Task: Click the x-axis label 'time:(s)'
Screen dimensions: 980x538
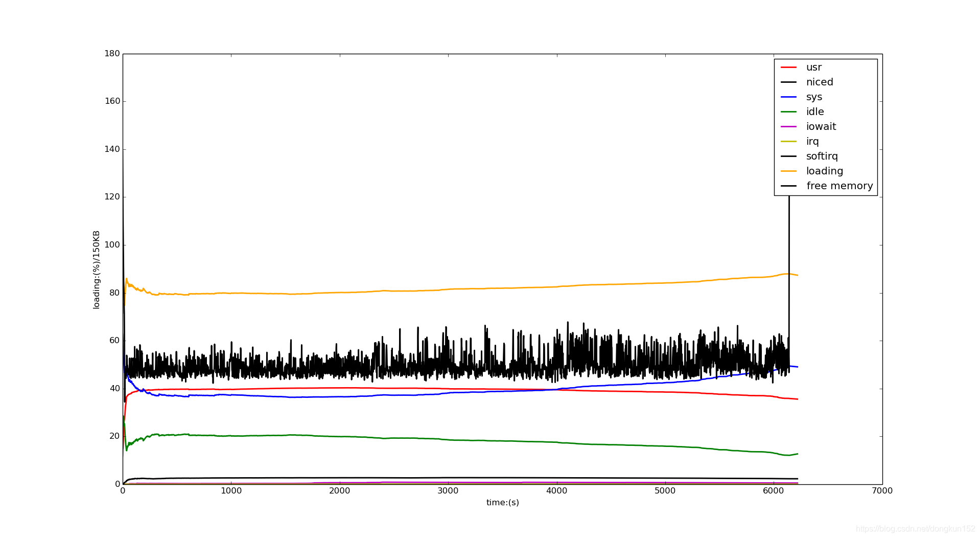Action: coord(502,503)
